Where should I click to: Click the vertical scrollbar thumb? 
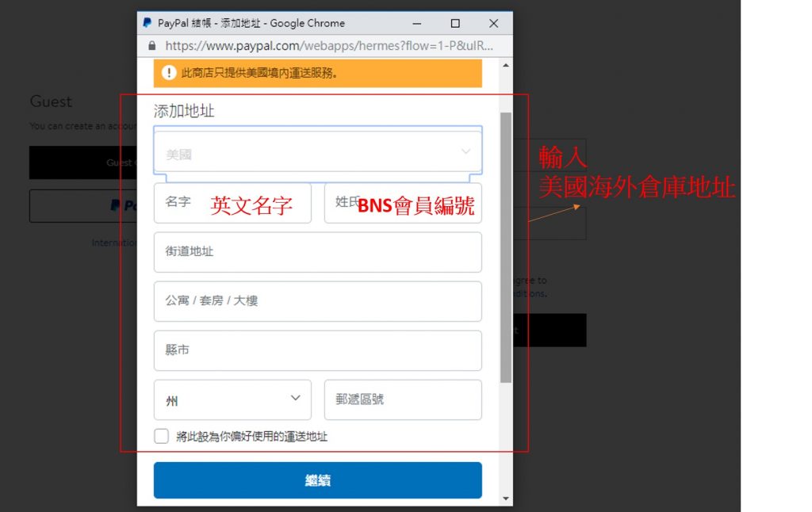(x=506, y=246)
